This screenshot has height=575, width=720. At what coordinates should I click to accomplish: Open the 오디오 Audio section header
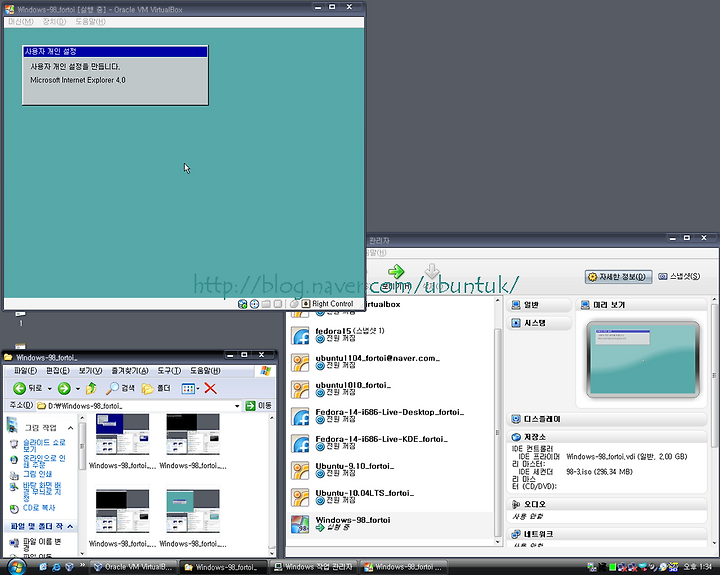click(x=607, y=504)
